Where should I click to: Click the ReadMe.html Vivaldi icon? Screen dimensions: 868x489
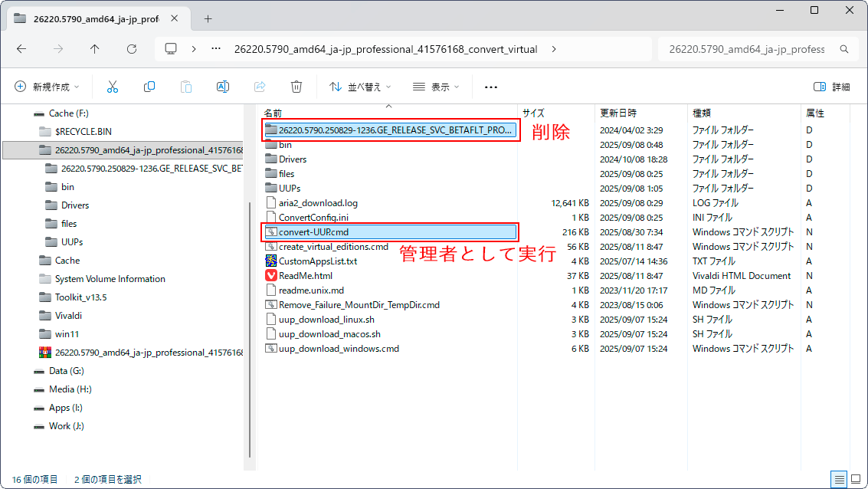pyautogui.click(x=270, y=276)
